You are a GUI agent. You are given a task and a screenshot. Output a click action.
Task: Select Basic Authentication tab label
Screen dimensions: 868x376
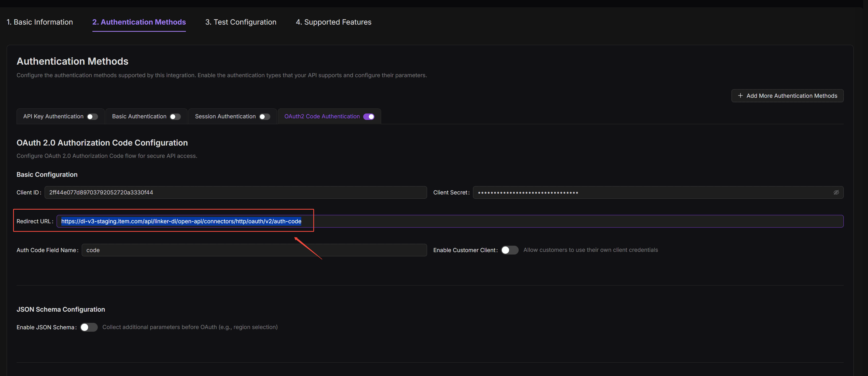tap(139, 116)
